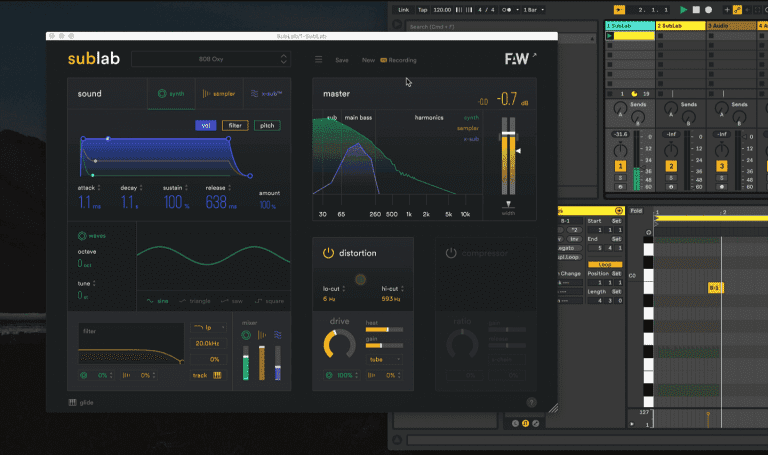Open the help question mark icon
The width and height of the screenshot is (768, 455).
[531, 403]
